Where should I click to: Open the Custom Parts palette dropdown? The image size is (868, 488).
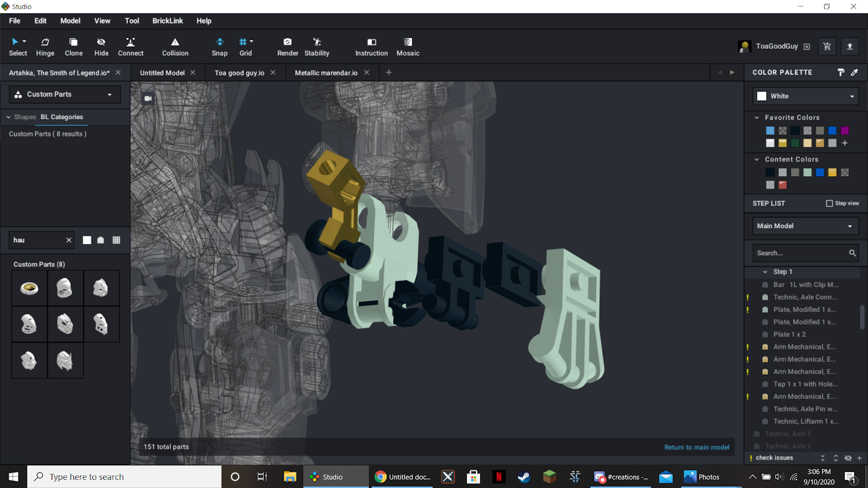pos(65,94)
